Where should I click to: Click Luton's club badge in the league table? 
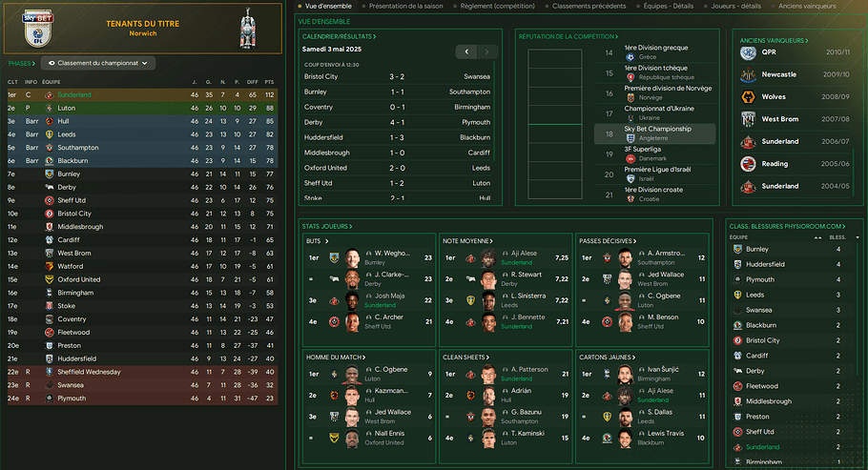pos(50,108)
